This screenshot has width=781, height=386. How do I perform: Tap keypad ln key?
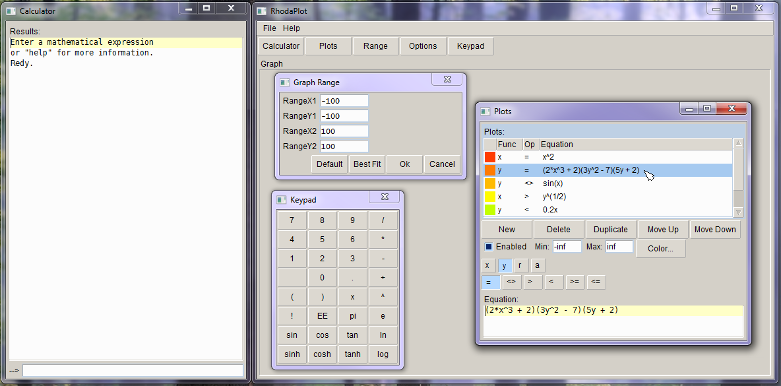383,335
